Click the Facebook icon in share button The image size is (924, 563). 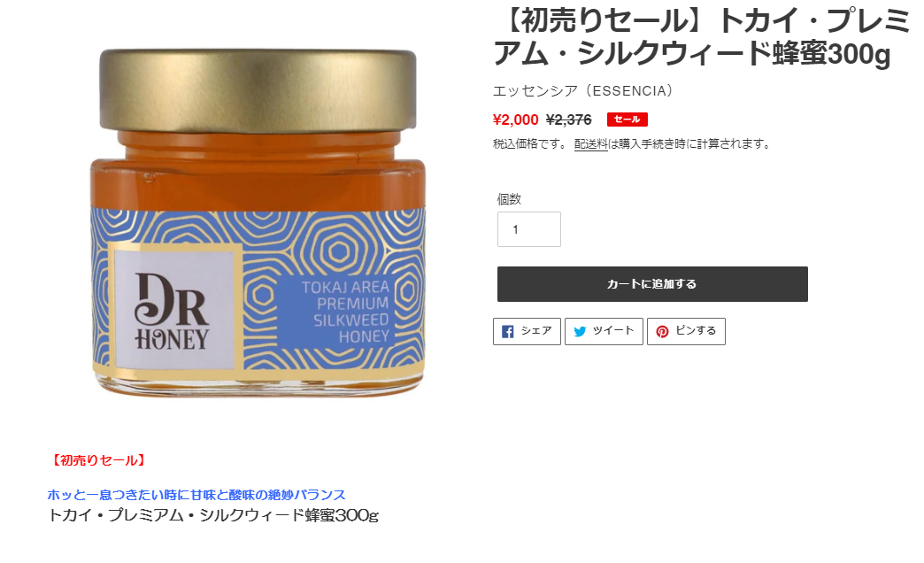tap(507, 331)
